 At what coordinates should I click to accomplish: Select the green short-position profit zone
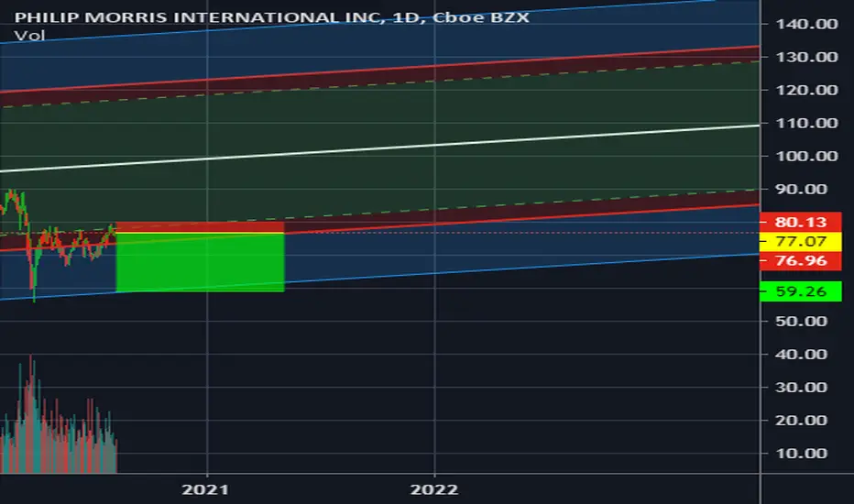200,263
